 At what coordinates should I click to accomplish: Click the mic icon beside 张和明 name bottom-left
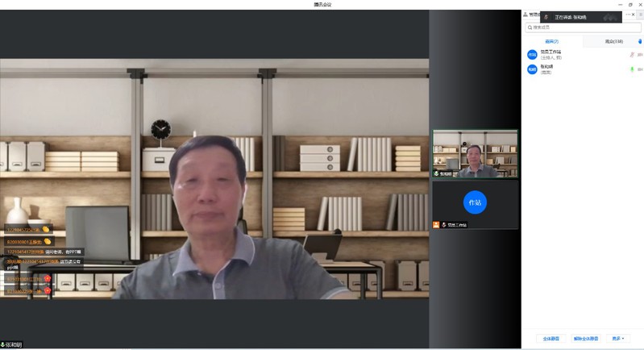pyautogui.click(x=4, y=344)
